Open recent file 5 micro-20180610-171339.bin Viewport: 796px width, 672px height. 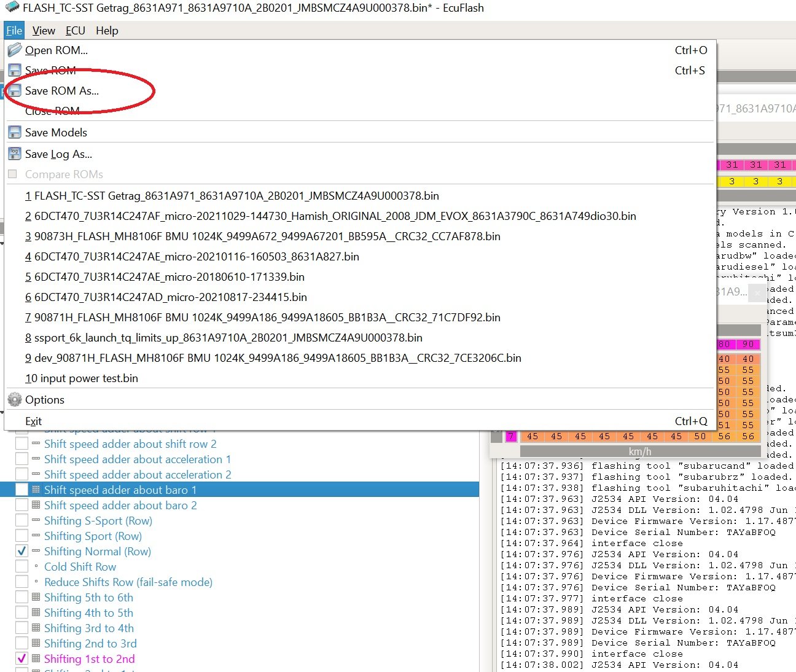(360, 276)
